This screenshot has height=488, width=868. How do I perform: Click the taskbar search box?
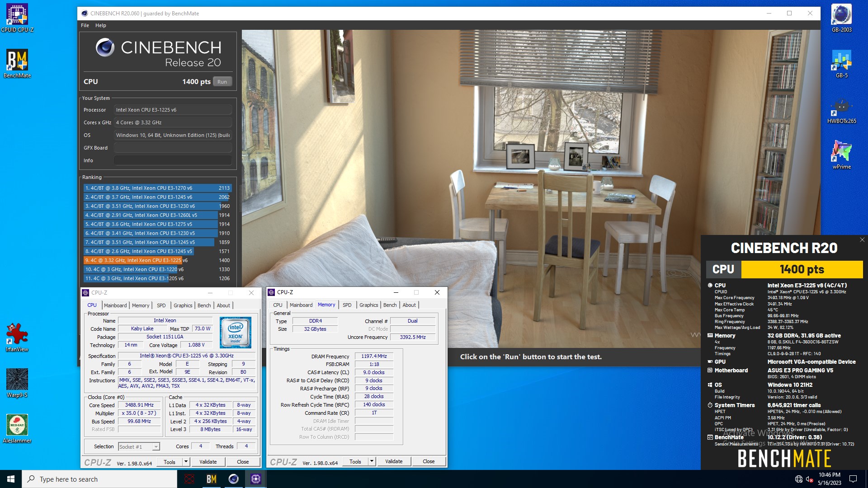pos(99,479)
